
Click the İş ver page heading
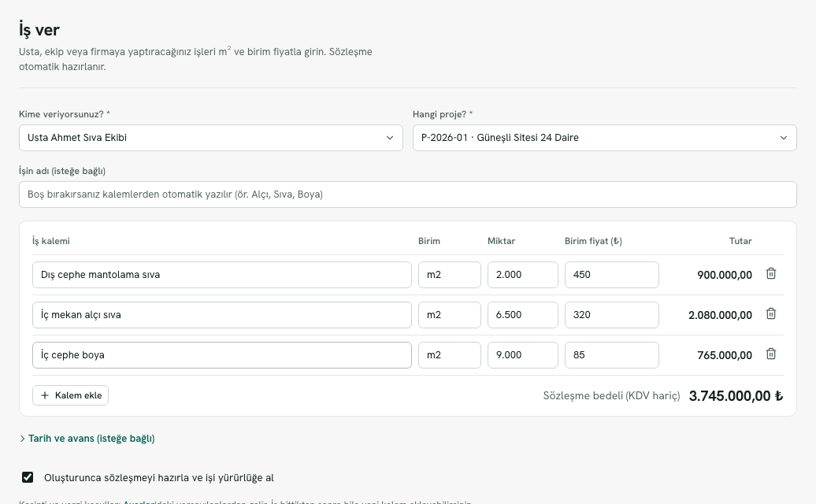39,30
